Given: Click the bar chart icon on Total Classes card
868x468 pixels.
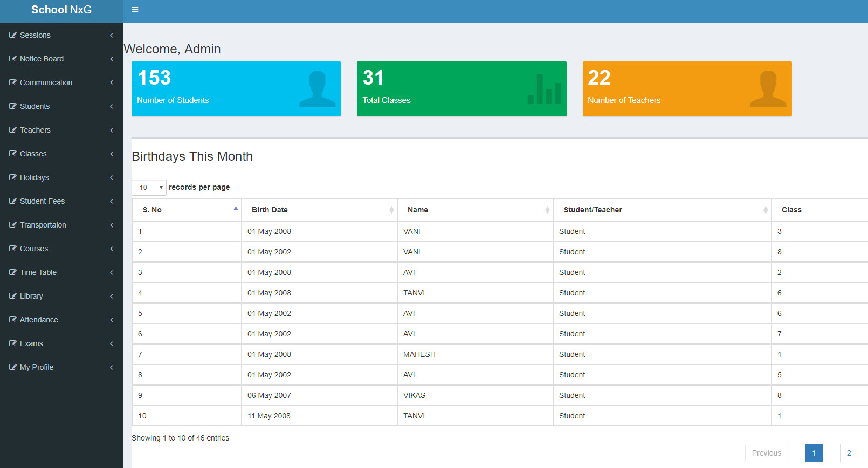Looking at the screenshot, I should pyautogui.click(x=544, y=89).
